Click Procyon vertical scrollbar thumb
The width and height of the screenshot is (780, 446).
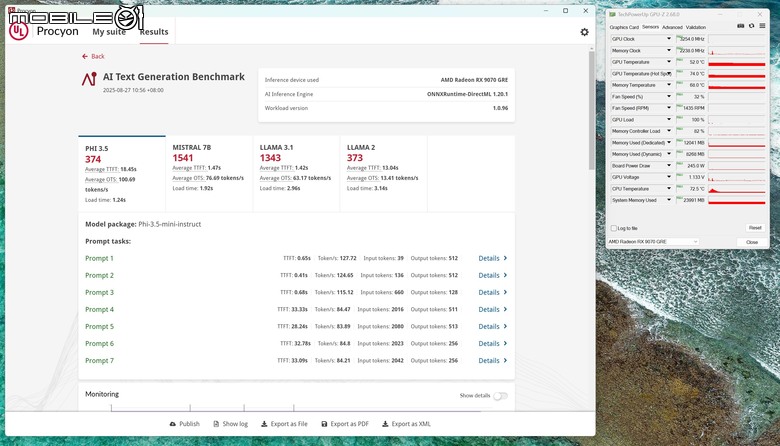point(591,109)
